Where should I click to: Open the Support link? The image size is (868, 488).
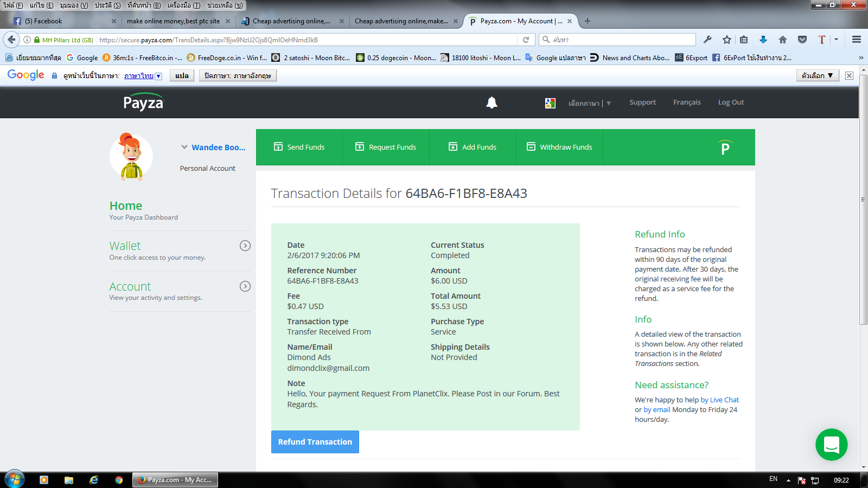click(642, 102)
